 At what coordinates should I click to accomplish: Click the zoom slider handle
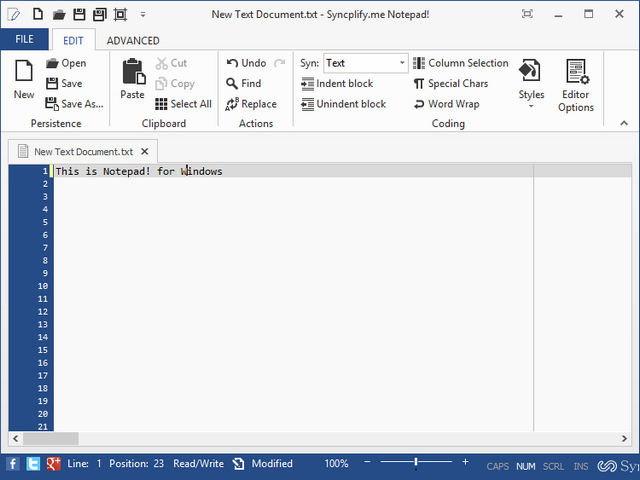(x=416, y=462)
